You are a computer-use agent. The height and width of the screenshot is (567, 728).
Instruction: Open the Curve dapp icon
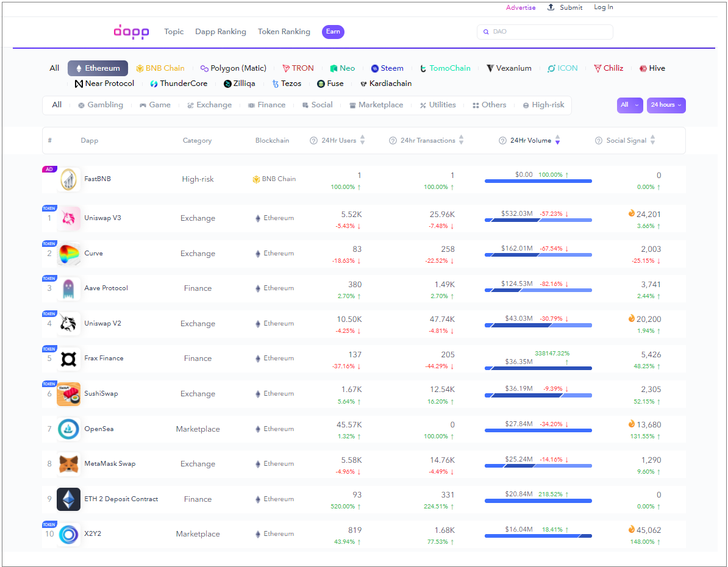tap(69, 254)
